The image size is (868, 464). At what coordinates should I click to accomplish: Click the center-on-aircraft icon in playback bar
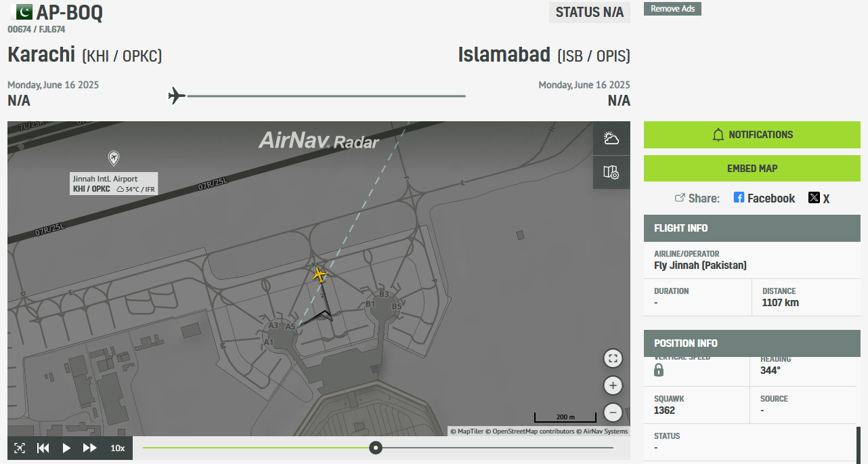20,448
